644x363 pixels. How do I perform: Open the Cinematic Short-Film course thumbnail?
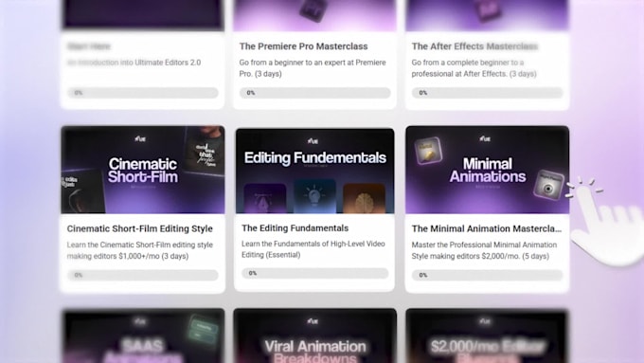(x=143, y=170)
